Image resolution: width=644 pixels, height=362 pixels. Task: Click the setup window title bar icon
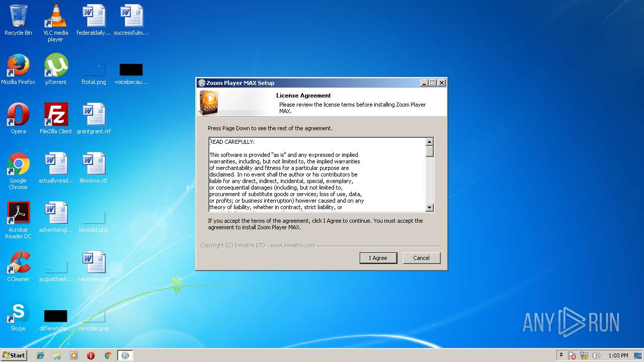[202, 83]
